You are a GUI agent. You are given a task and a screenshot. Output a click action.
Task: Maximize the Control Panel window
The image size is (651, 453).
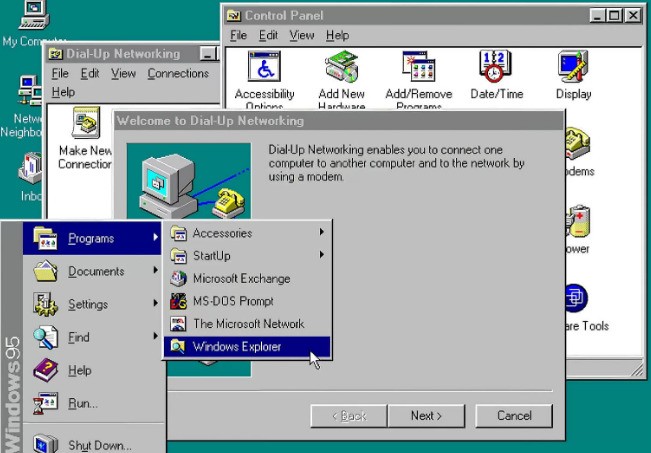pyautogui.click(x=614, y=16)
